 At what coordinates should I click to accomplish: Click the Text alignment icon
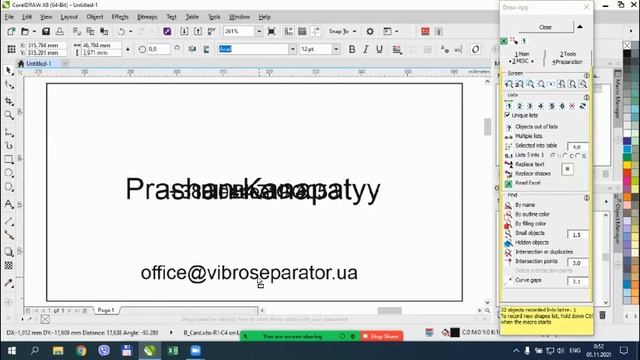pos(397,49)
